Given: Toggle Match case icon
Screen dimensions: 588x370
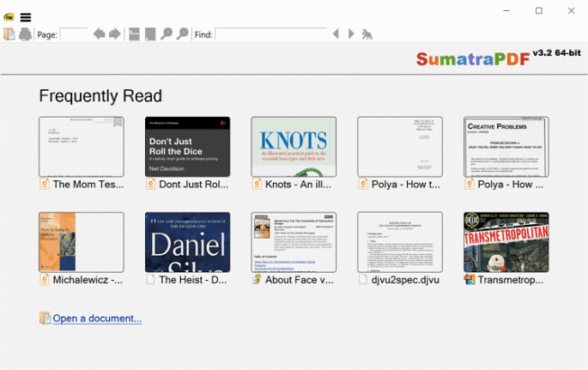Looking at the screenshot, I should pos(367,34).
